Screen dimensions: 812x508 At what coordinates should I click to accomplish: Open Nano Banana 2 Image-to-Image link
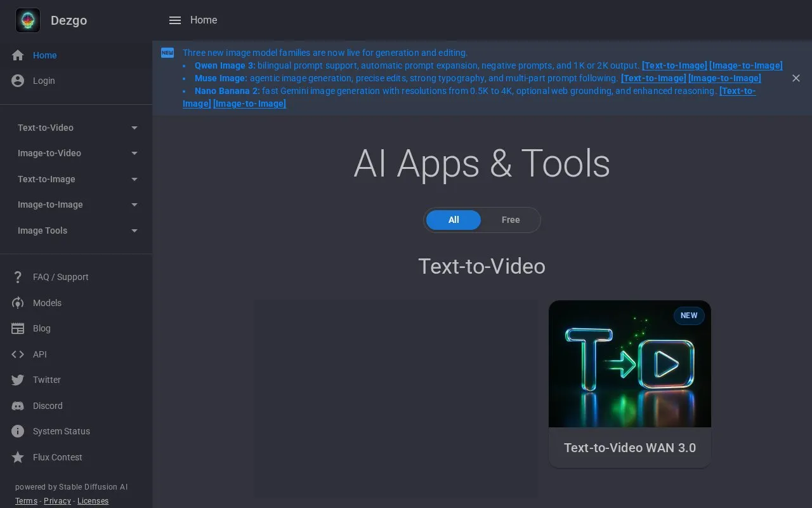249,104
